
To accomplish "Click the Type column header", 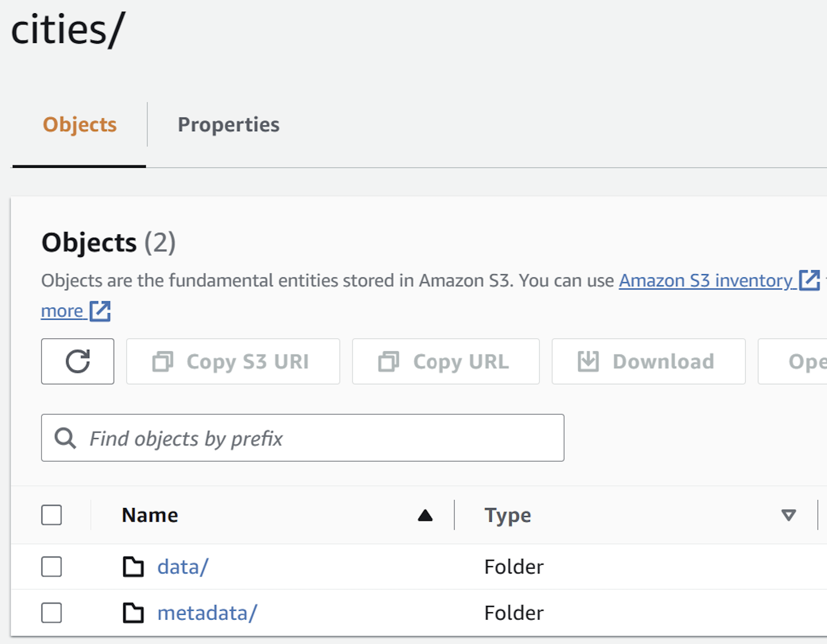I will (507, 515).
